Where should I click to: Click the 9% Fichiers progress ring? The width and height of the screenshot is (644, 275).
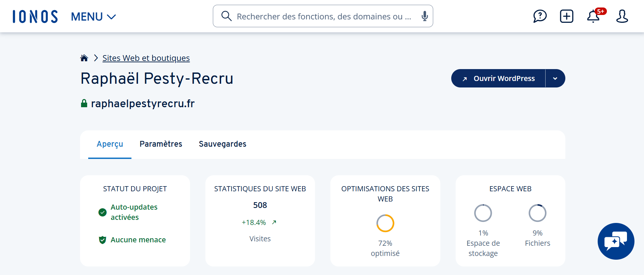[x=537, y=213]
